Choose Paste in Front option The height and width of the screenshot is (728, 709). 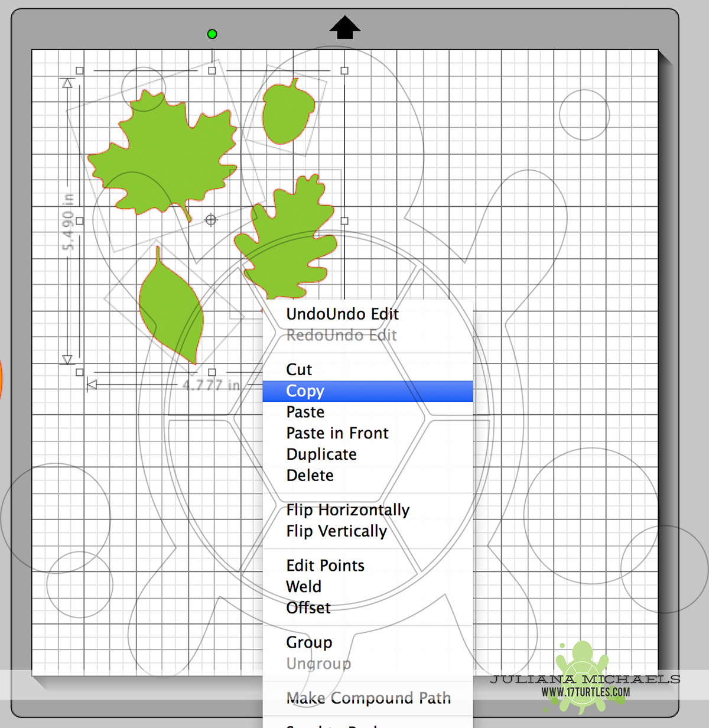pyautogui.click(x=337, y=433)
